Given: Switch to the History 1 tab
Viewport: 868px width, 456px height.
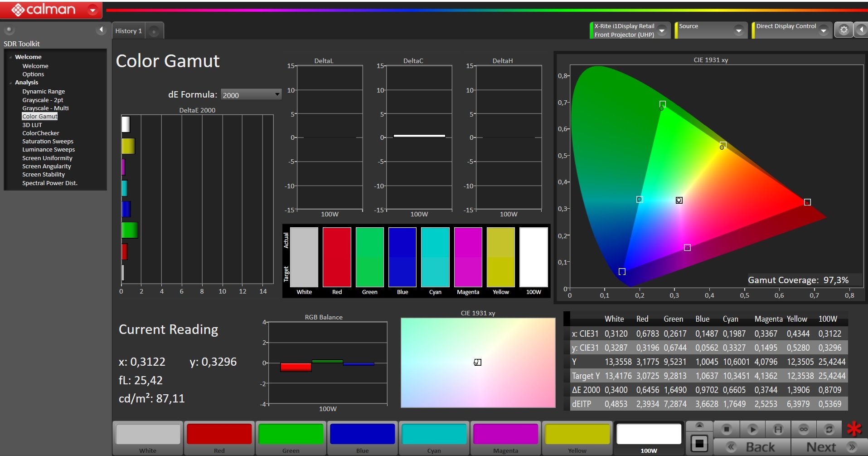Looking at the screenshot, I should (x=129, y=31).
